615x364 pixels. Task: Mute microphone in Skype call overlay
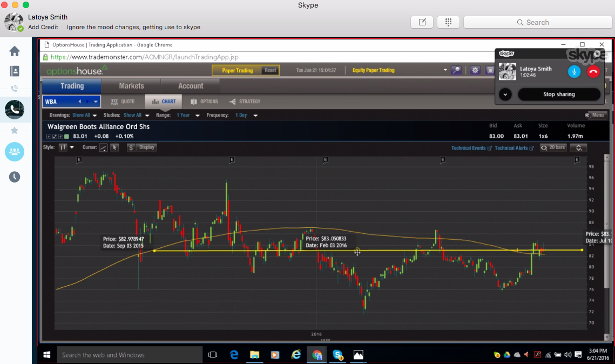click(574, 71)
